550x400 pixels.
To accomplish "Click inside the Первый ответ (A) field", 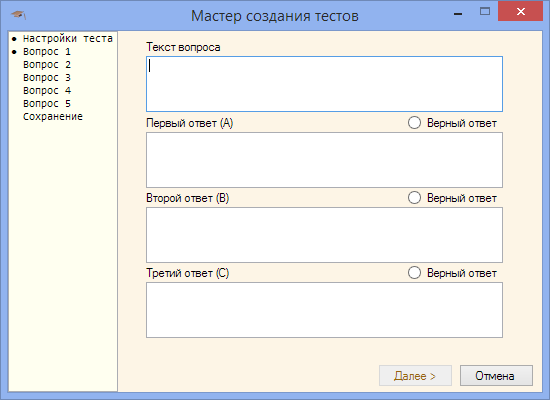I will pyautogui.click(x=324, y=160).
